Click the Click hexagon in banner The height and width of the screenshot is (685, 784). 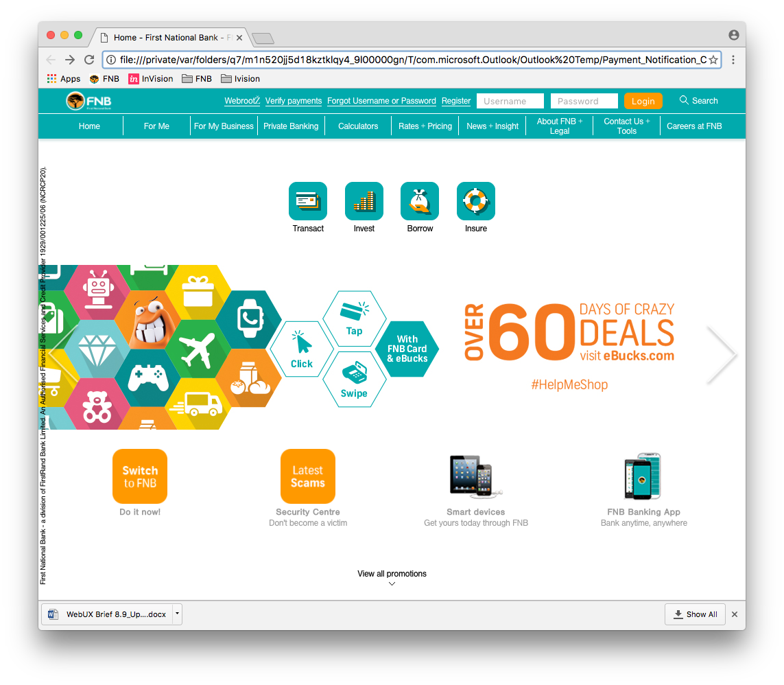pos(302,349)
